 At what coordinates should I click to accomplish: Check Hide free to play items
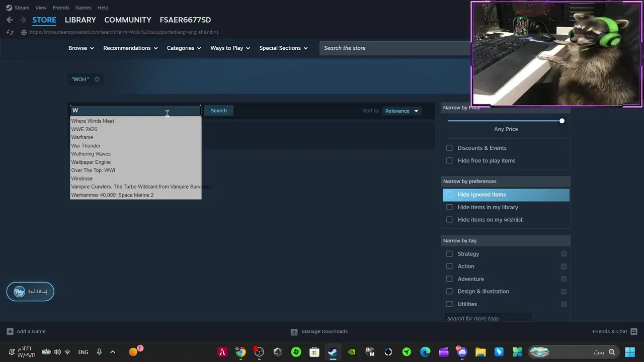click(449, 160)
